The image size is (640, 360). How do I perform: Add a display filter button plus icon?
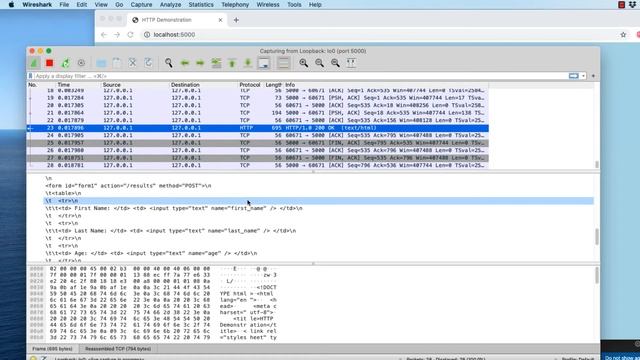pyautogui.click(x=593, y=76)
